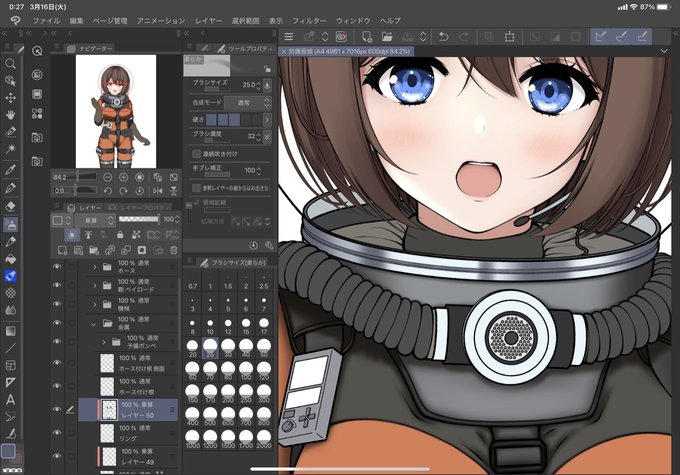Expand hardness options arrow

pos(267,119)
